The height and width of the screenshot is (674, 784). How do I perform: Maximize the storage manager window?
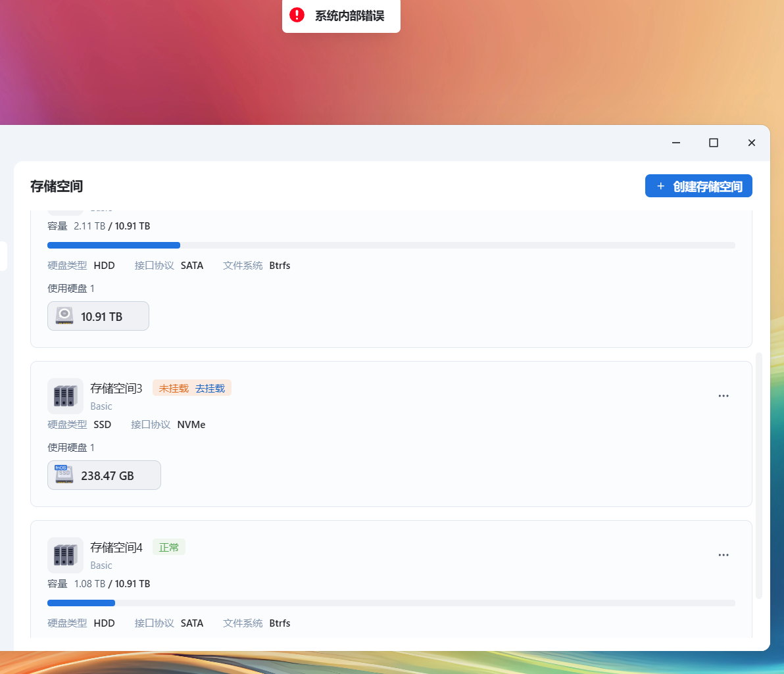[714, 143]
